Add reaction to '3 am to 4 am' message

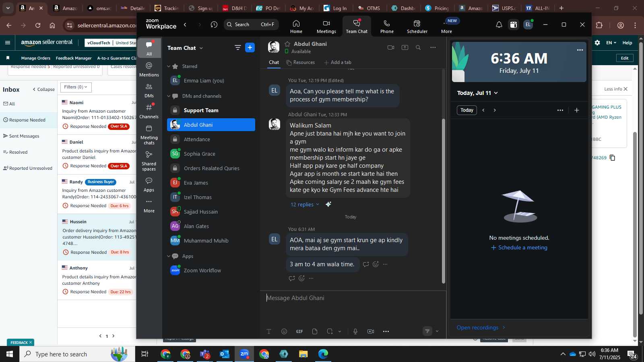pos(376,264)
